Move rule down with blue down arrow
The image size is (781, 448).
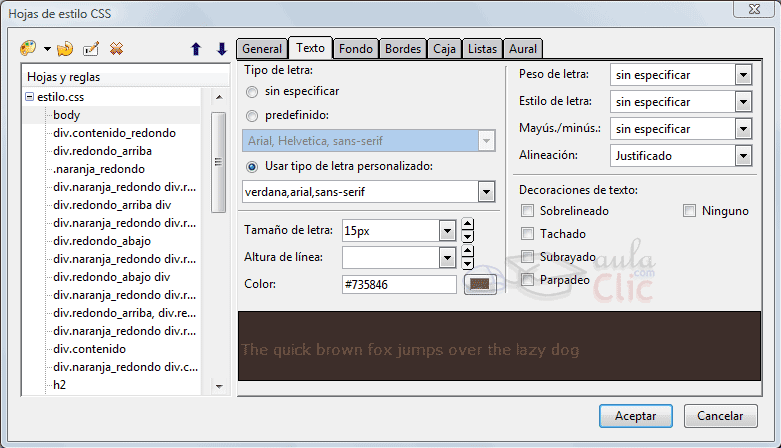221,48
